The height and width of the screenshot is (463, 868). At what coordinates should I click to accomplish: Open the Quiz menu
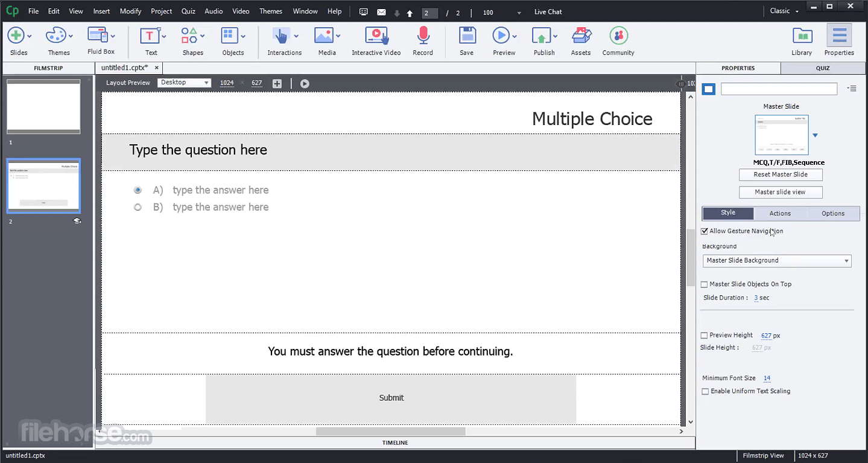188,11
